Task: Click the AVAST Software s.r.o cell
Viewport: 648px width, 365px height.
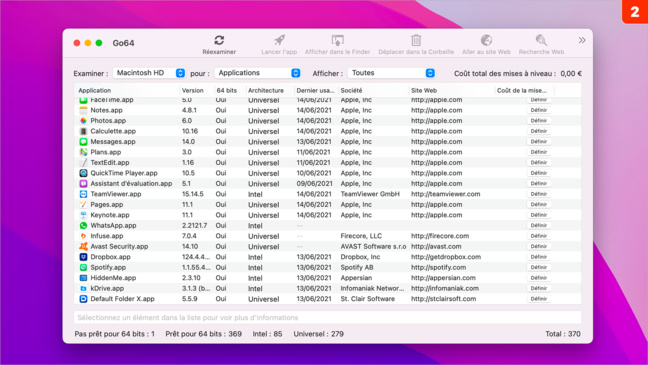Action: [373, 246]
